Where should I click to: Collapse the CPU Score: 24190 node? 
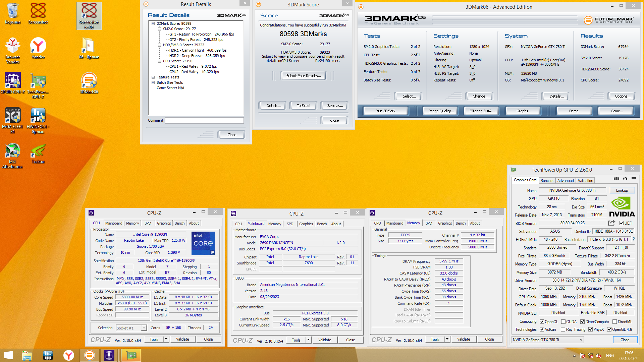(160, 61)
